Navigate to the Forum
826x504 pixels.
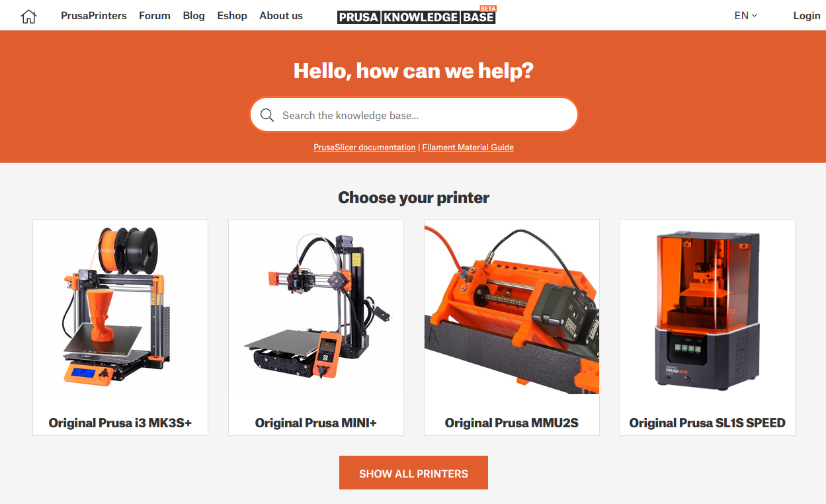coord(155,16)
